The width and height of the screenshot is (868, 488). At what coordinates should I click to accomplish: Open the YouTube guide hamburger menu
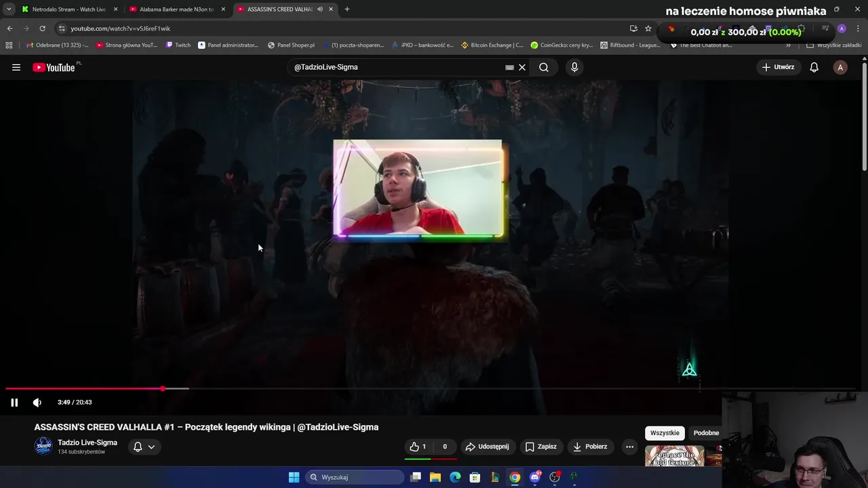point(16,67)
